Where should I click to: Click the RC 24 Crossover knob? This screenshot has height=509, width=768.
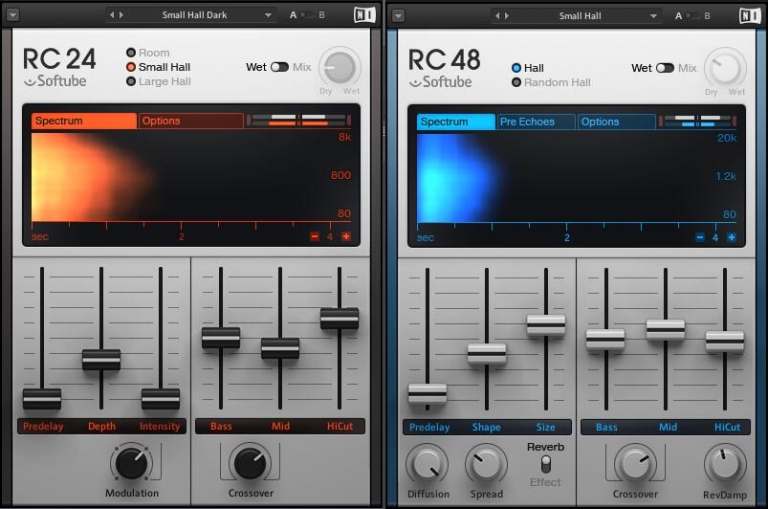click(250, 462)
